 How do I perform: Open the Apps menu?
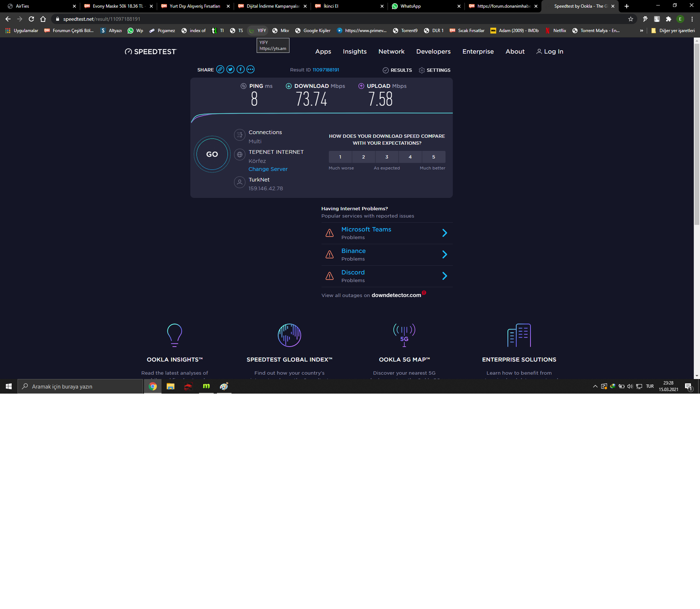tap(323, 52)
